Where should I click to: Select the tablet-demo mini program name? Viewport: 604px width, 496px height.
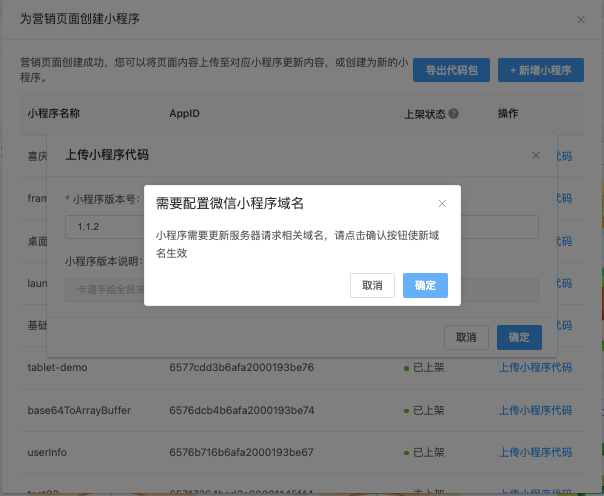coord(57,367)
